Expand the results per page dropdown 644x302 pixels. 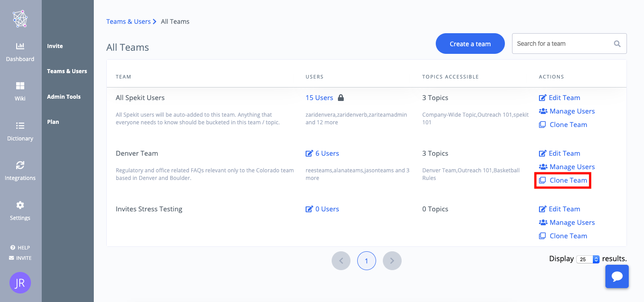(x=589, y=259)
